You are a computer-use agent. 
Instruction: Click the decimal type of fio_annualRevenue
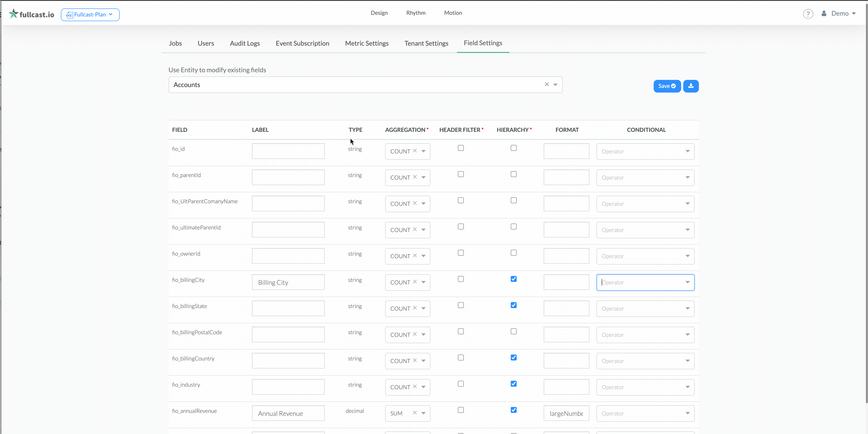[355, 411]
